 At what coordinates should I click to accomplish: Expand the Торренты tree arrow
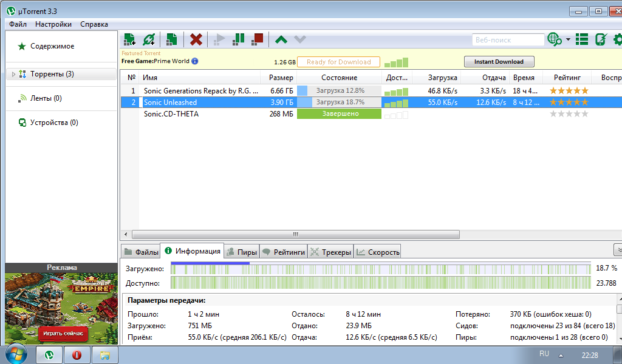pos(13,74)
